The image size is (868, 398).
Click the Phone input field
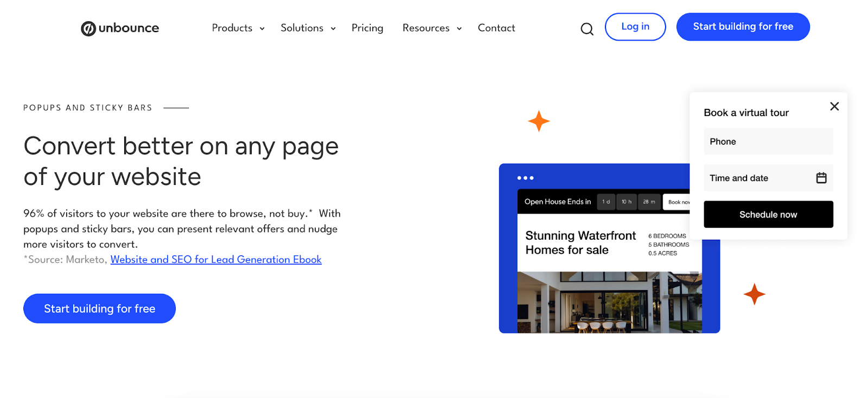click(768, 142)
